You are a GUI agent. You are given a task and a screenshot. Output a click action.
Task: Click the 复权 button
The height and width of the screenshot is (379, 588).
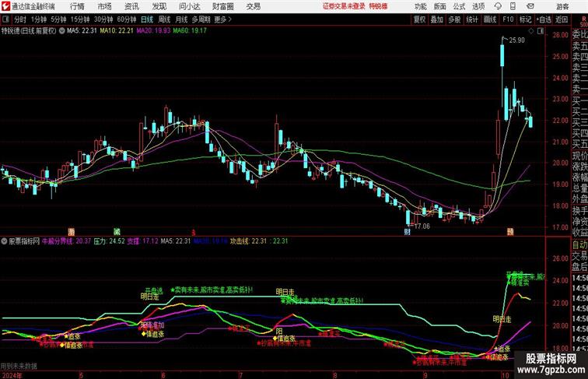coord(419,19)
